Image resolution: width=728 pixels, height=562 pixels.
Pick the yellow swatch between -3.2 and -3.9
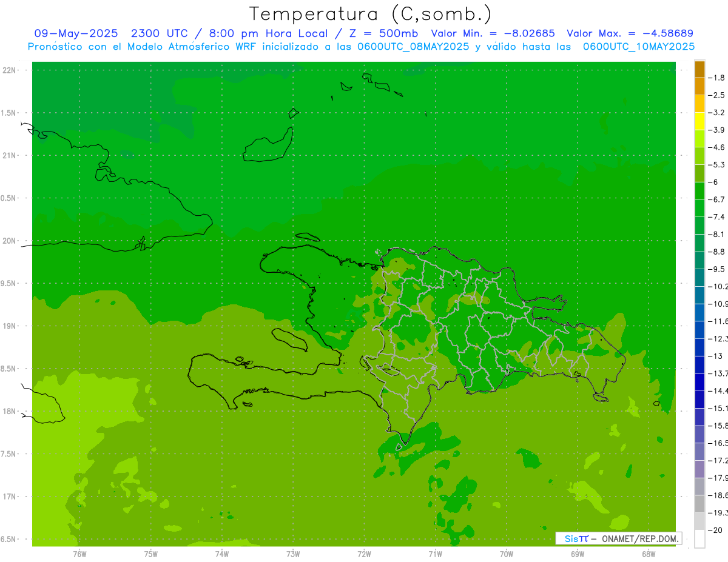click(x=699, y=121)
